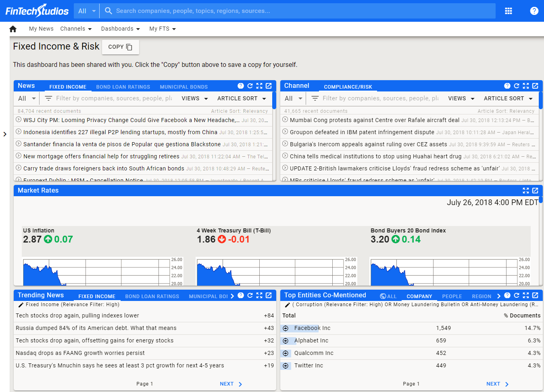The width and height of the screenshot is (544, 392).
Task: Click the plus icon beside Qualcomm Inc
Action: 286,353
